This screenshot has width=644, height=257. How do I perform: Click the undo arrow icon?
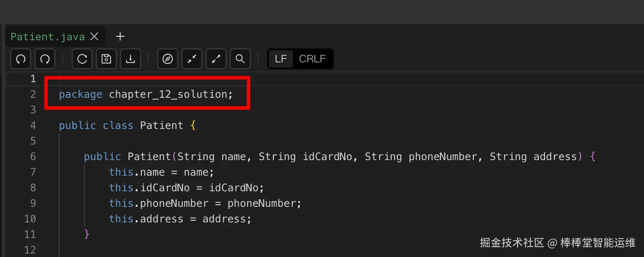coord(20,59)
